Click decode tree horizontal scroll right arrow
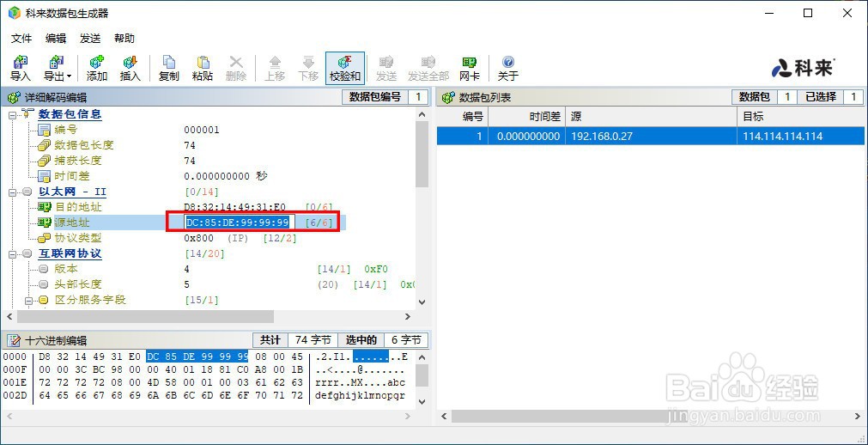The width and height of the screenshot is (868, 445). [408, 316]
